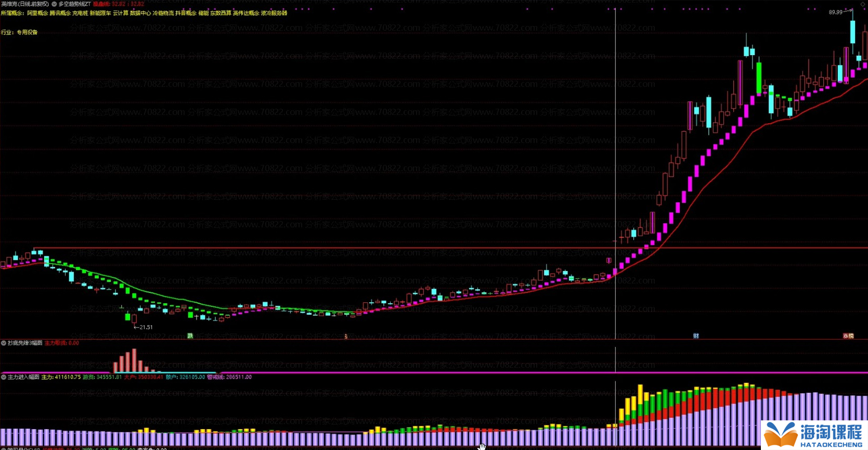Open the 英伟达概念 concept tag
This screenshot has width=868, height=450.
pyautogui.click(x=245, y=13)
